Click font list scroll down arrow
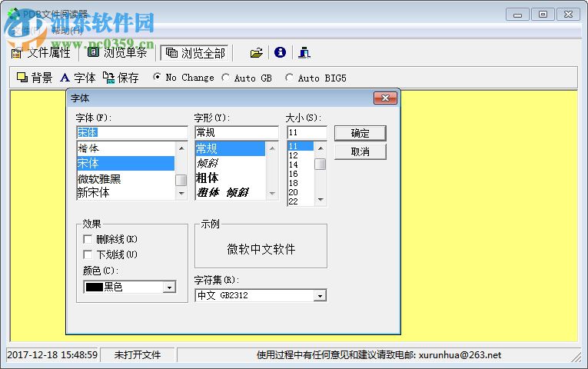The width and height of the screenshot is (588, 369). pyautogui.click(x=181, y=194)
